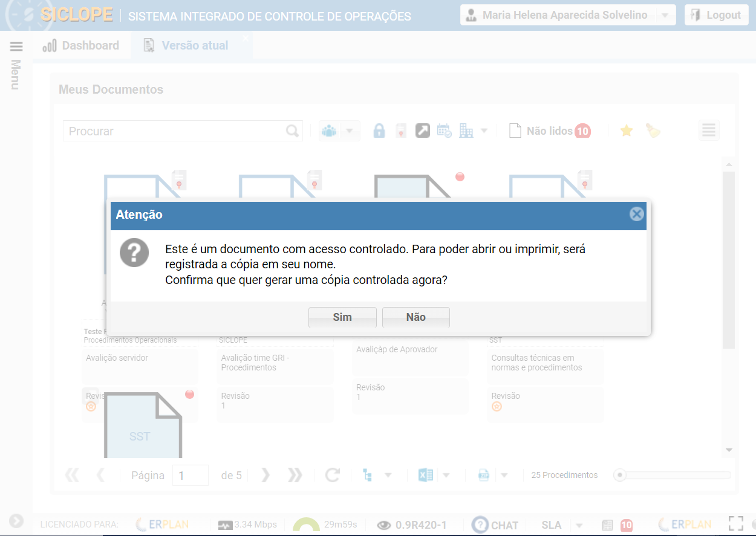Confirm with the Sim button

coord(342,317)
